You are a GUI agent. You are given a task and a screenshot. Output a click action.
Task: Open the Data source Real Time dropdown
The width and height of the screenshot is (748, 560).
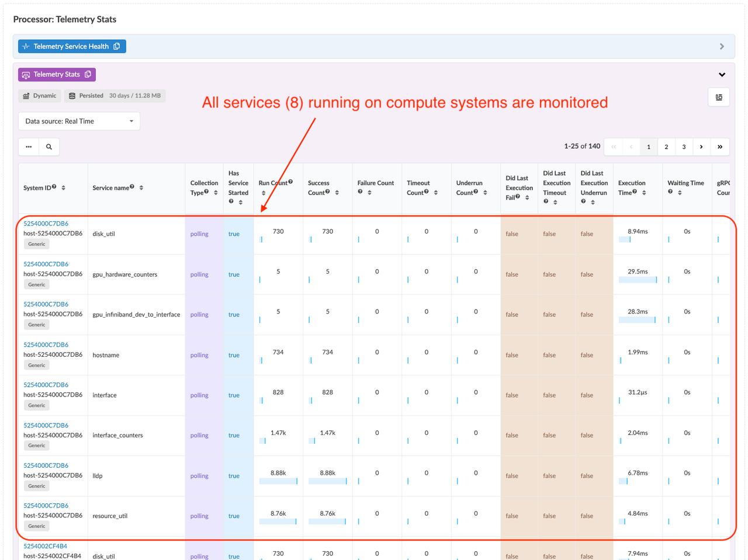pos(79,121)
